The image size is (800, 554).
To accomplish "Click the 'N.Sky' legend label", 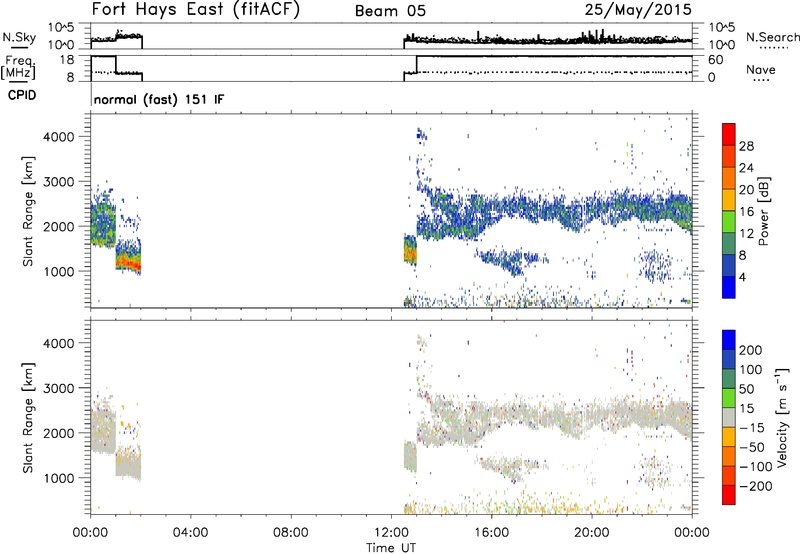I will 19,37.
